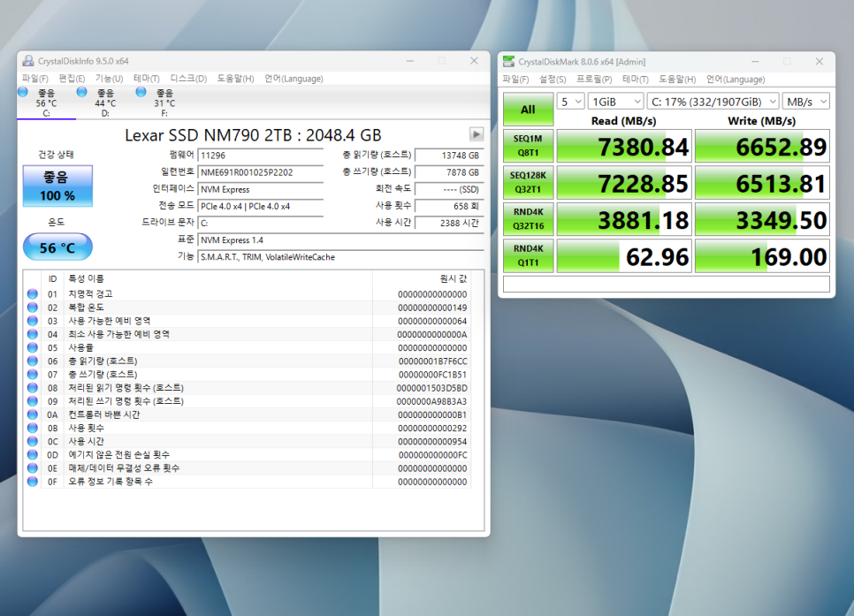Screen dimensions: 854x616
Task: Open the test count dropdown showing 5
Action: point(570,102)
